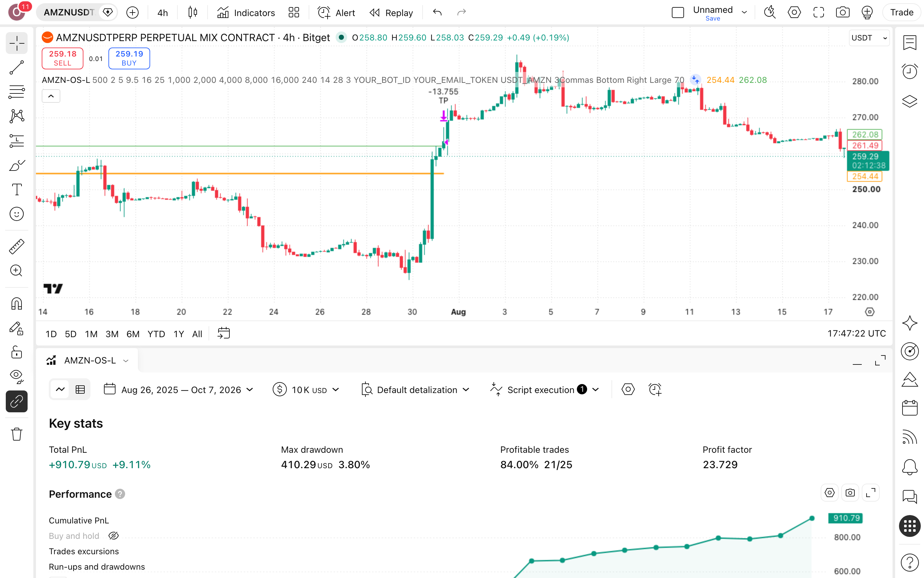Take a chart snapshot with camera icon
The width and height of the screenshot is (924, 578).
(842, 13)
